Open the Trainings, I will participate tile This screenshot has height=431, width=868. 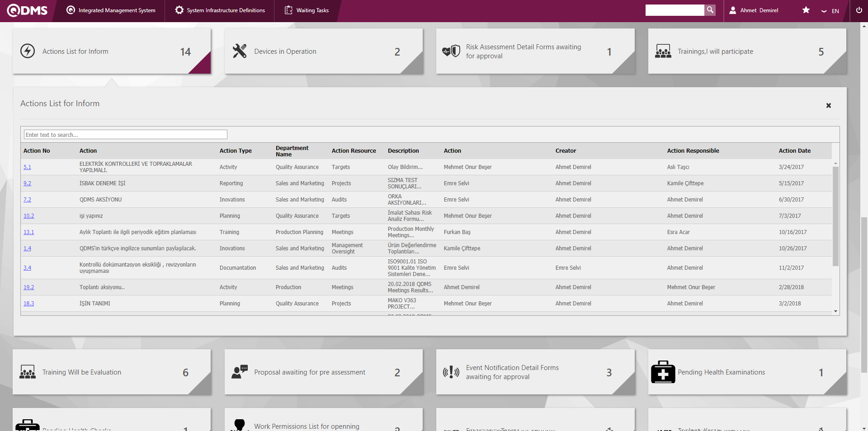747,51
